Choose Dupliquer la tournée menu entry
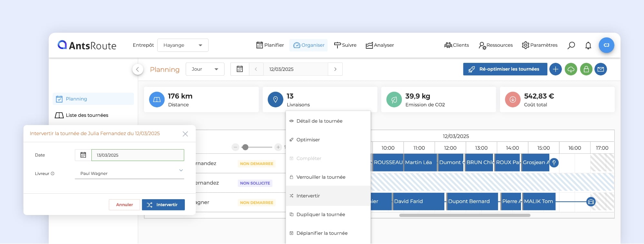 click(320, 214)
